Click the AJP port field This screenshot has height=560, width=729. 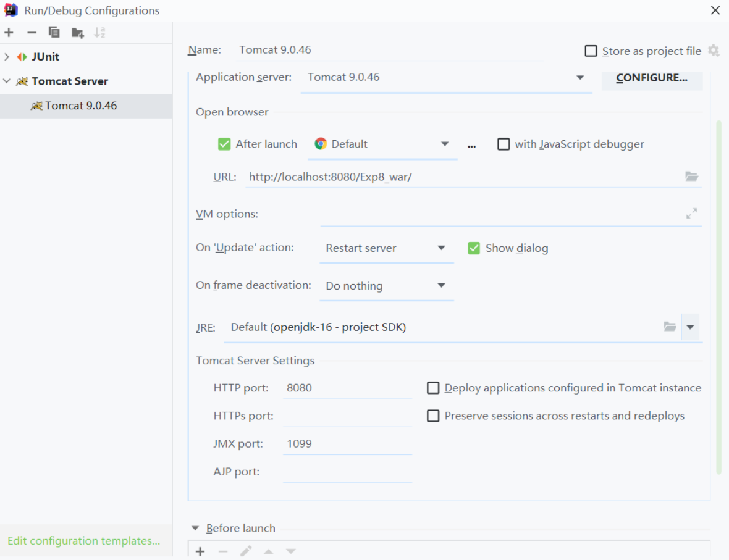pyautogui.click(x=347, y=472)
